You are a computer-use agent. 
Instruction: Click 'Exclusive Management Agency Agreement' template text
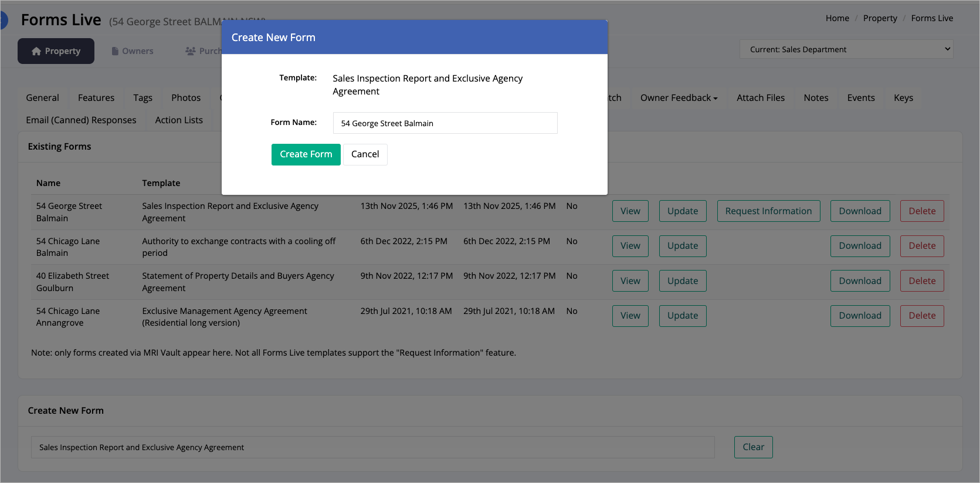pyautogui.click(x=224, y=317)
